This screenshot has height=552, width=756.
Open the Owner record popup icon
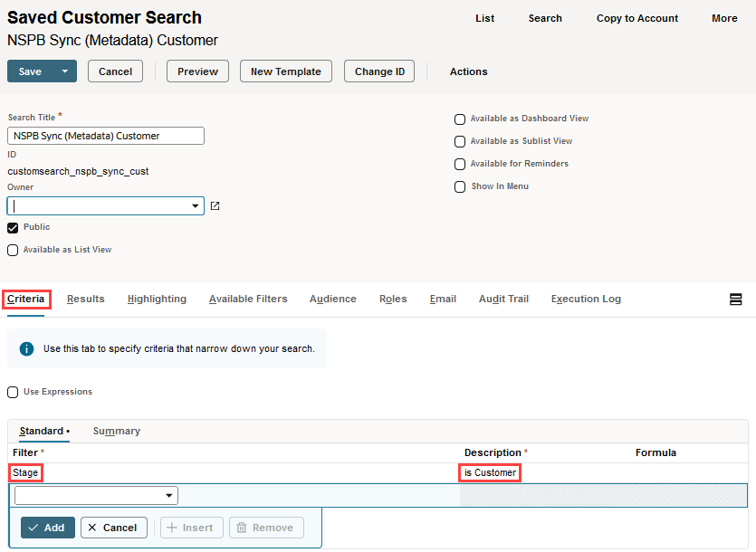[x=215, y=206]
